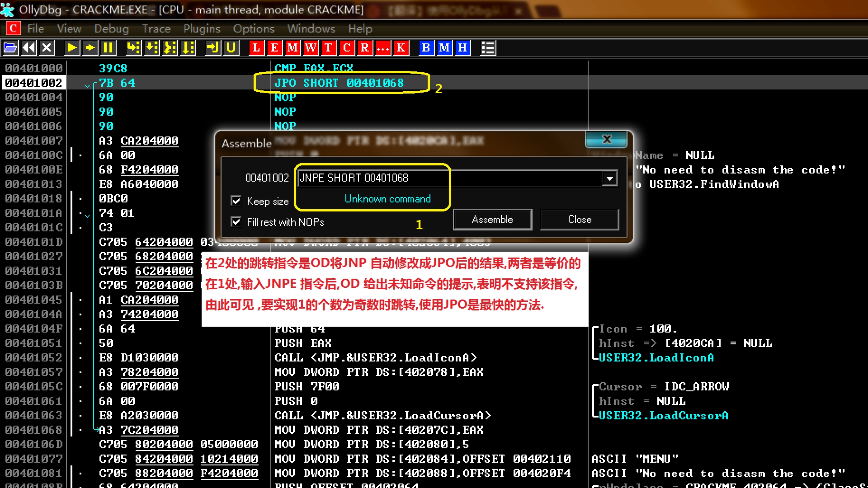Open the Call stack via K icon
This screenshot has width=868, height=488.
401,47
